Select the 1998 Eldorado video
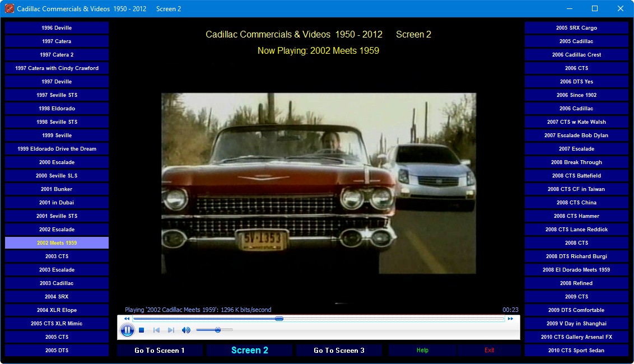The width and height of the screenshot is (634, 364). point(57,108)
